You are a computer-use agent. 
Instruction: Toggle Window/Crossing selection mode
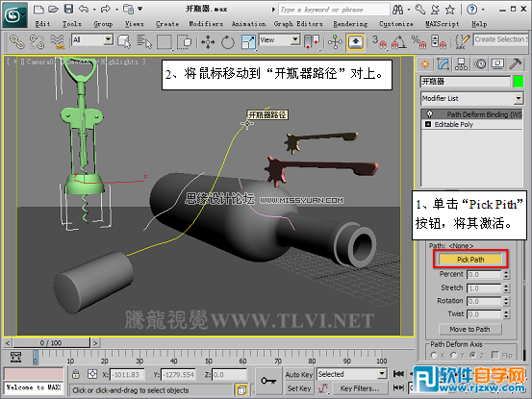(x=185, y=42)
